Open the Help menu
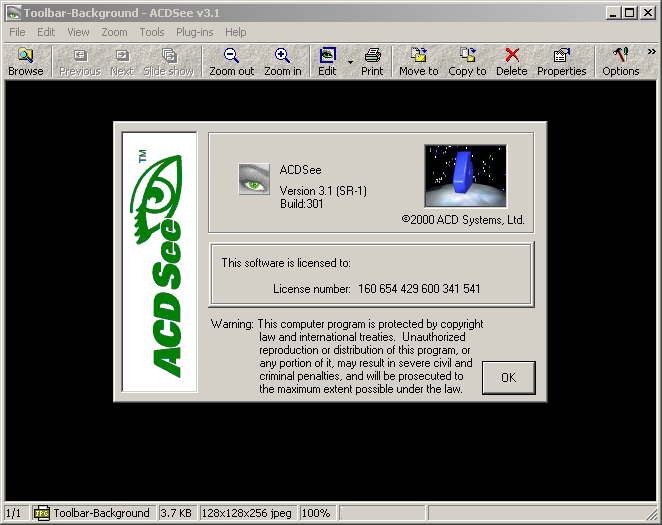The image size is (662, 525). pos(236,32)
